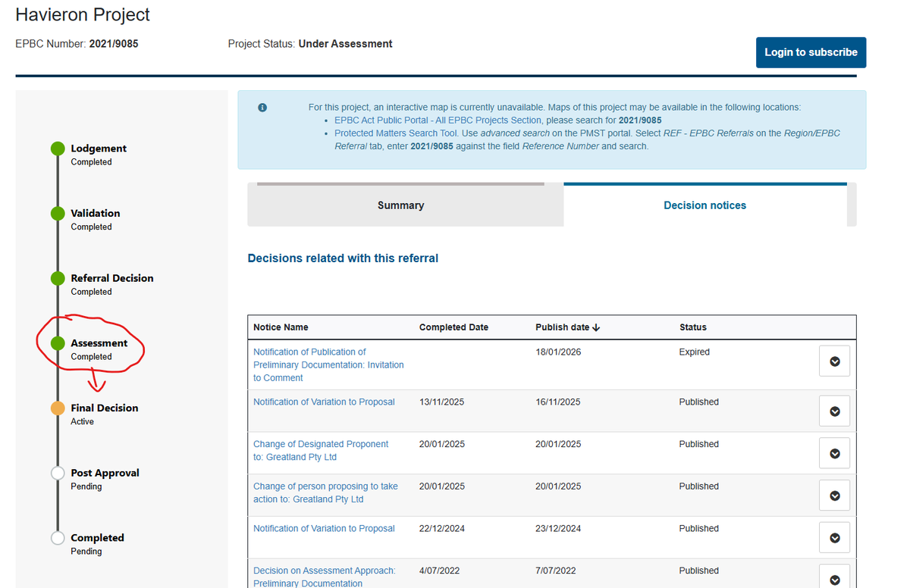
Task: Click the green Lodgement completed circle
Action: (58, 149)
